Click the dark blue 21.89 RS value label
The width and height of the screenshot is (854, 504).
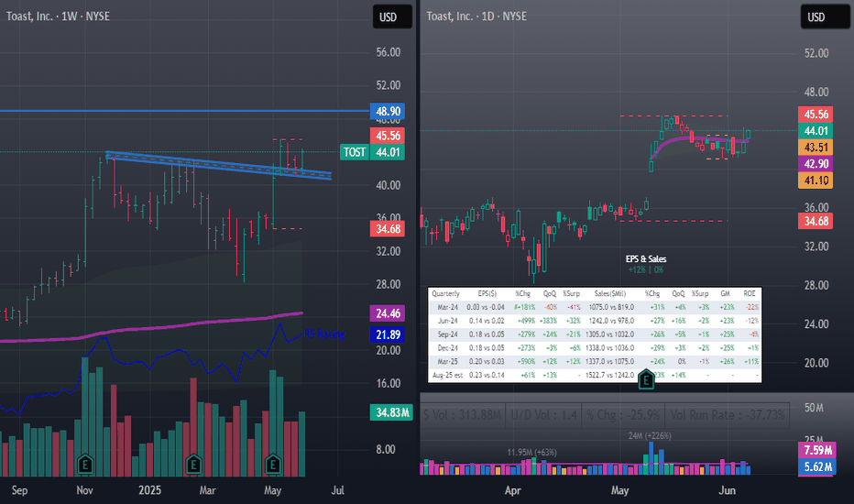coord(388,334)
